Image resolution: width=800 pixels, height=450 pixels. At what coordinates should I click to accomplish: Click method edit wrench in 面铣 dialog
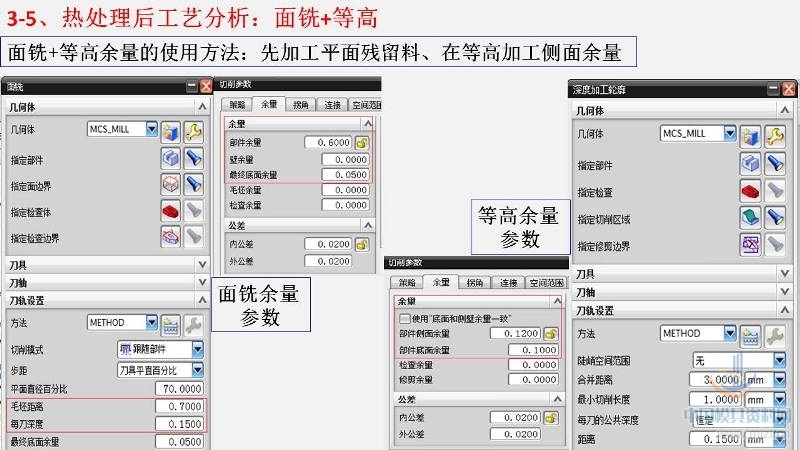(193, 325)
